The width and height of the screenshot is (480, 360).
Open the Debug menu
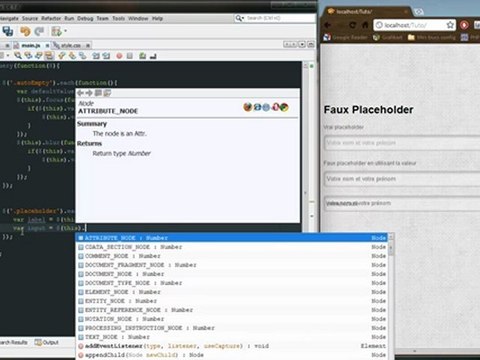click(85, 18)
